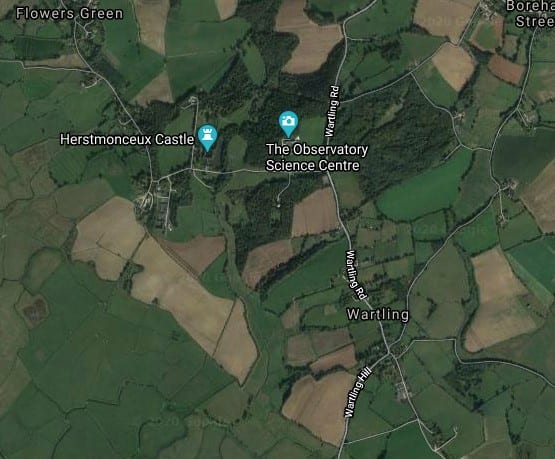Click Wartling Rd label just above Wartling village

click(x=356, y=274)
